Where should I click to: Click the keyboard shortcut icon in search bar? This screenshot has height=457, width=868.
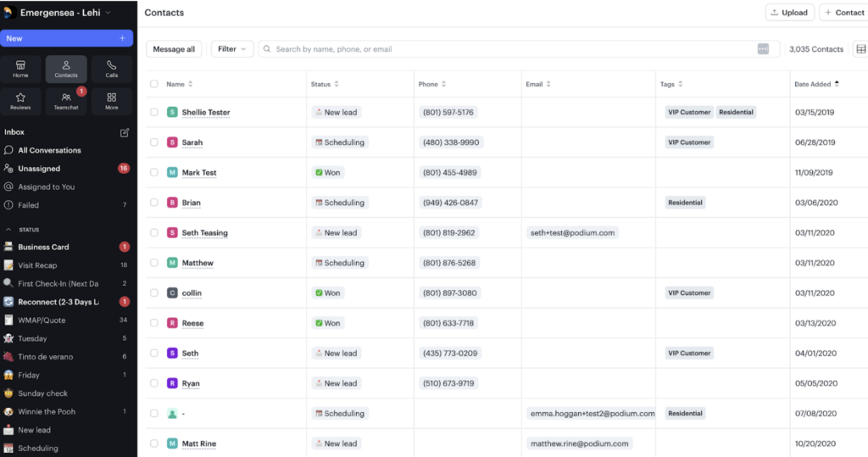(x=763, y=49)
